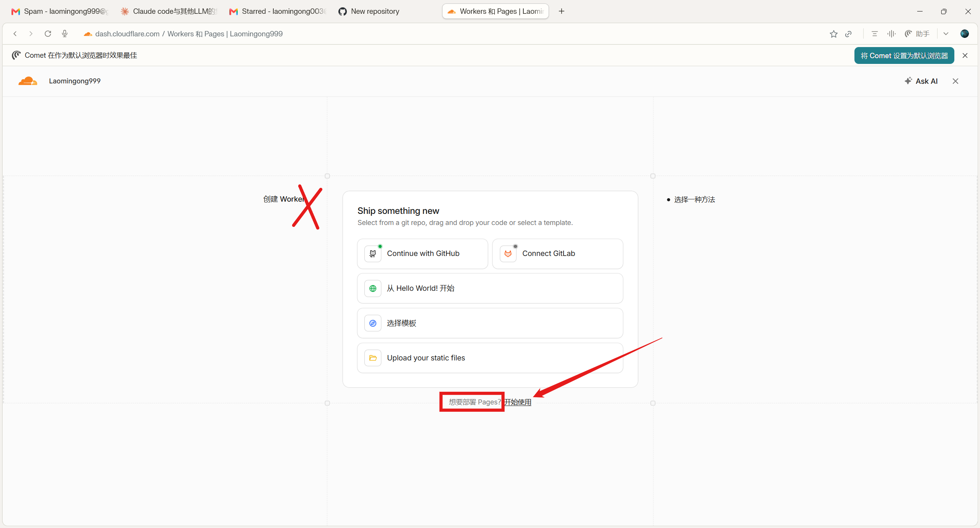Image resolution: width=980 pixels, height=528 pixels.
Task: Dismiss the Comet default browser banner
Action: (x=965, y=55)
